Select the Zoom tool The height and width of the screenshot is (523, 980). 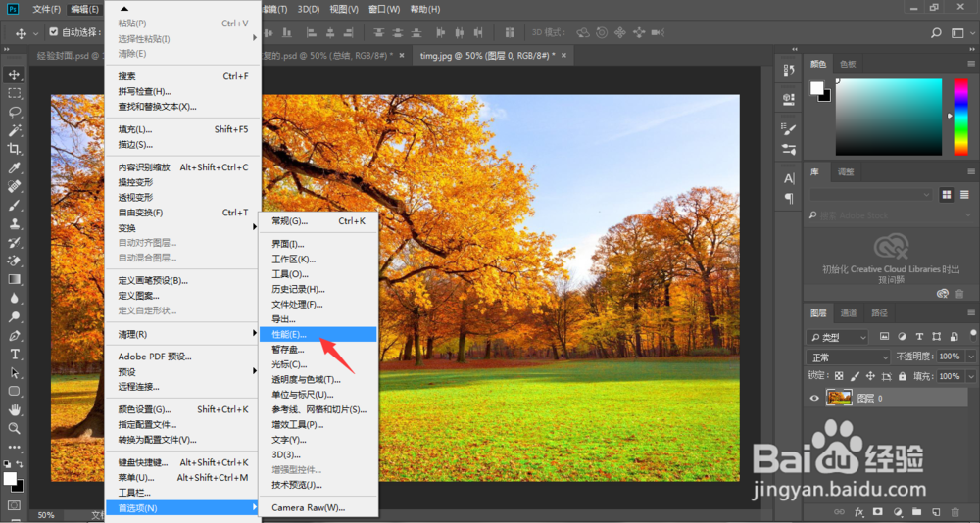tap(15, 429)
